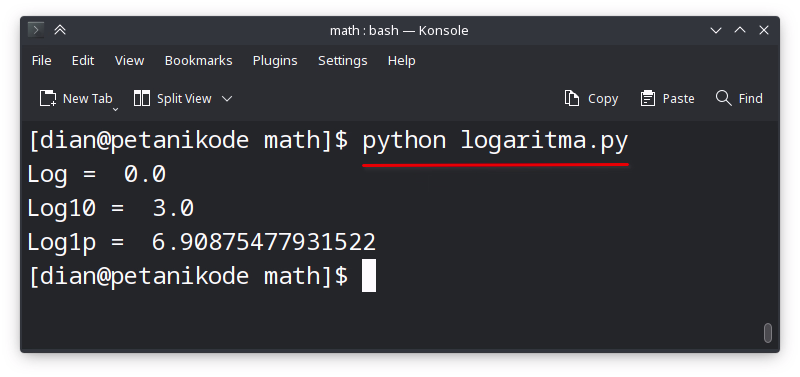Open the File menu
Screen dimensions: 800x377
click(41, 61)
